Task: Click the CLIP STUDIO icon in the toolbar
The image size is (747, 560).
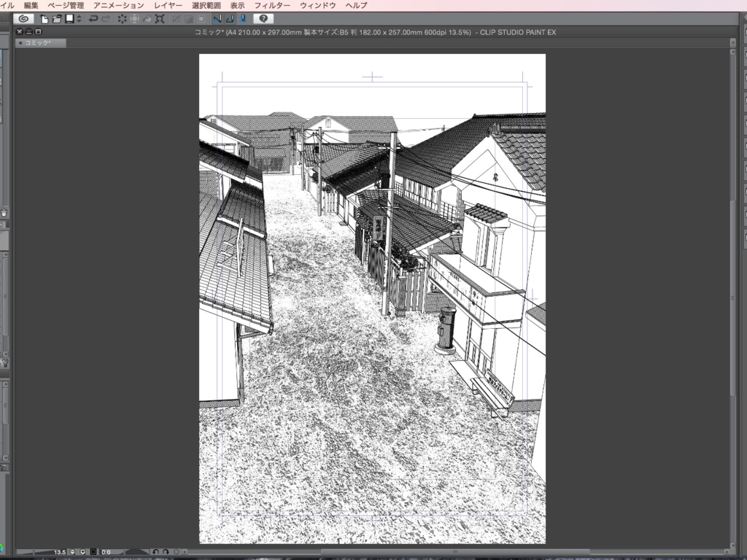Action: tap(23, 19)
